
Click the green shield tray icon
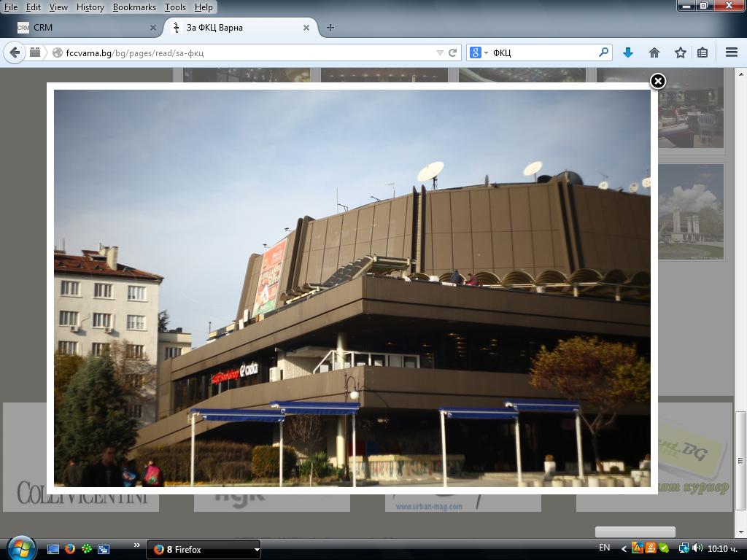(664, 548)
